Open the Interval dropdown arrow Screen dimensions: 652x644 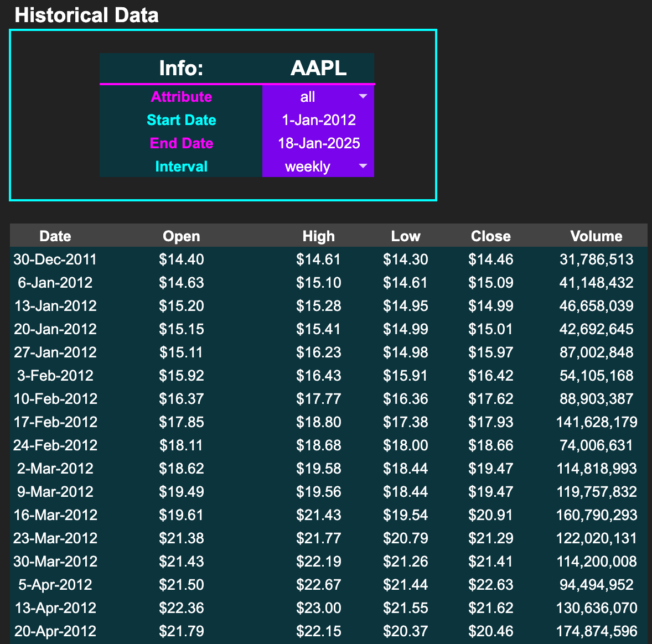click(x=363, y=166)
